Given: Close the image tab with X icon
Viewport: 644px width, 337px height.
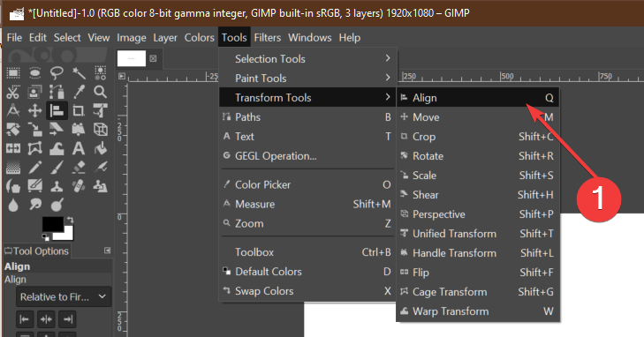Looking at the screenshot, I should point(153,58).
